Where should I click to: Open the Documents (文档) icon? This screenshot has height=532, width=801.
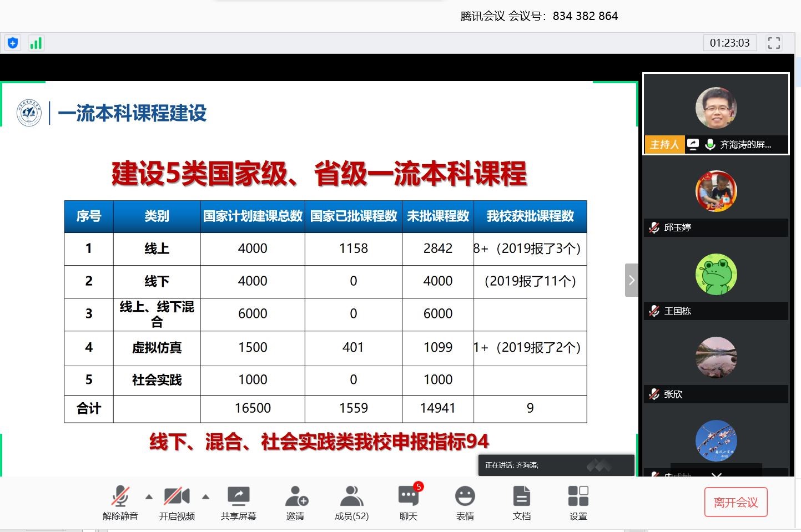(x=522, y=502)
